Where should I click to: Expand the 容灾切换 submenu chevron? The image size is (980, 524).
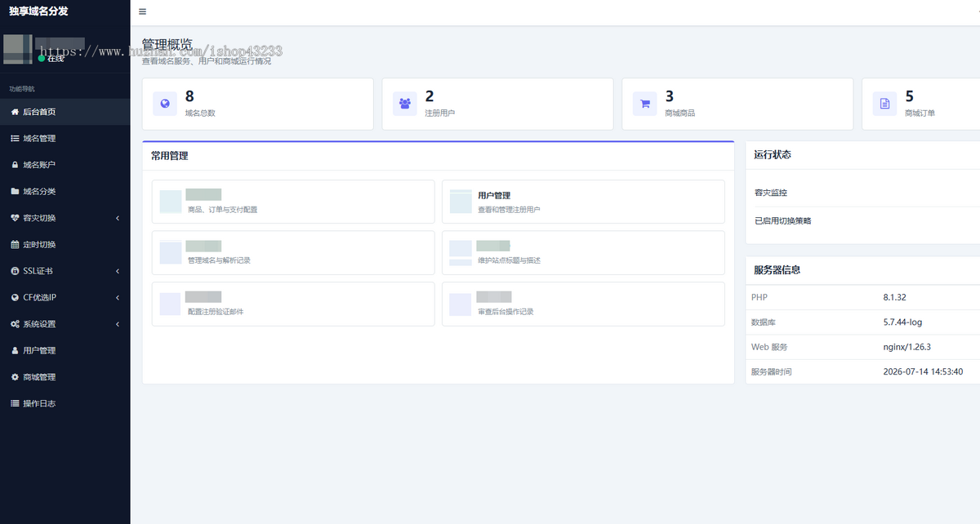[118, 218]
